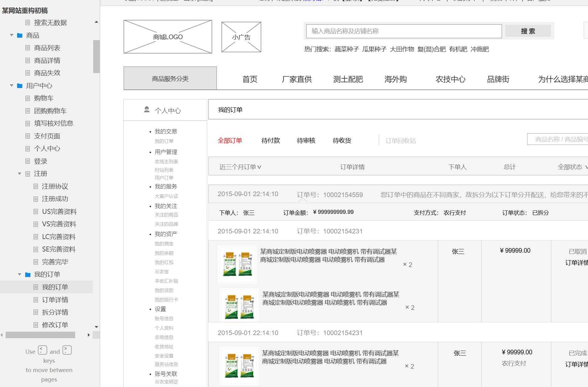Select the person icon beside 个人中心
Image resolution: width=588 pixels, height=387 pixels.
[146, 109]
